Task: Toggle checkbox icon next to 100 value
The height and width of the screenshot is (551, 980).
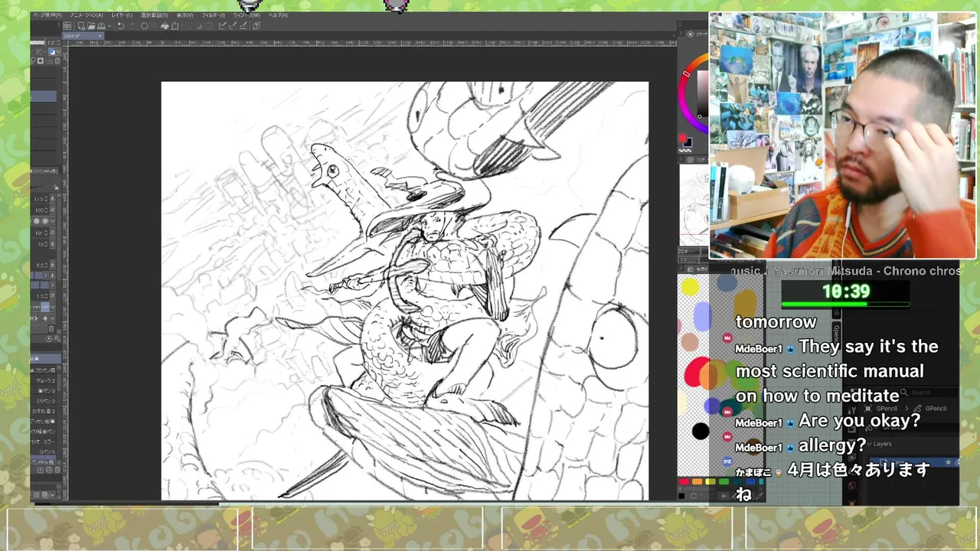Action: 52,210
